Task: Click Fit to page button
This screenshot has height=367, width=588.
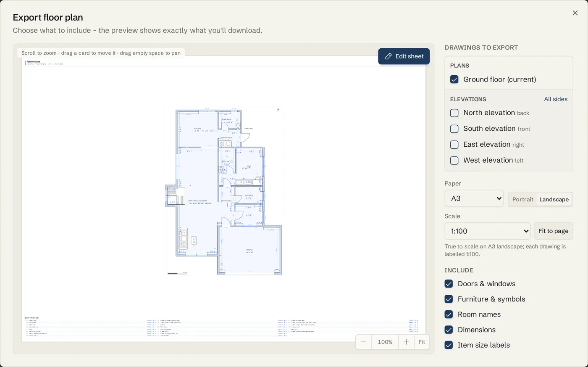Action: pyautogui.click(x=553, y=231)
